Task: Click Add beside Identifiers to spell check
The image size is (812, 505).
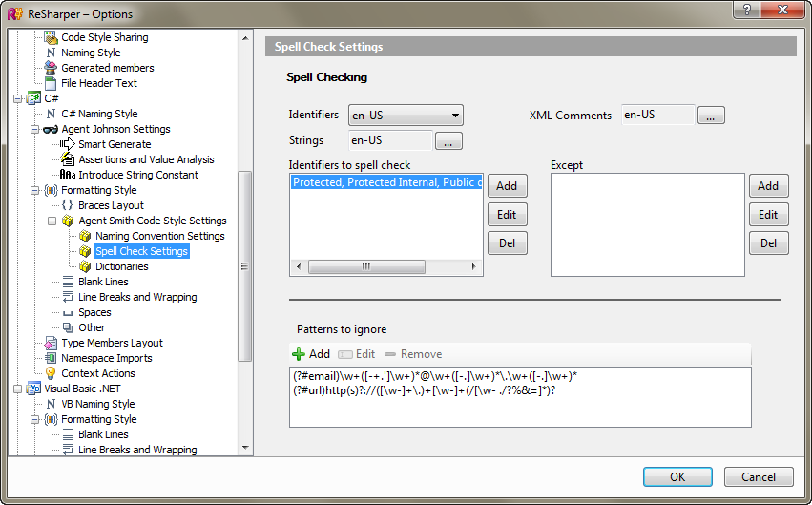Action: coord(507,186)
